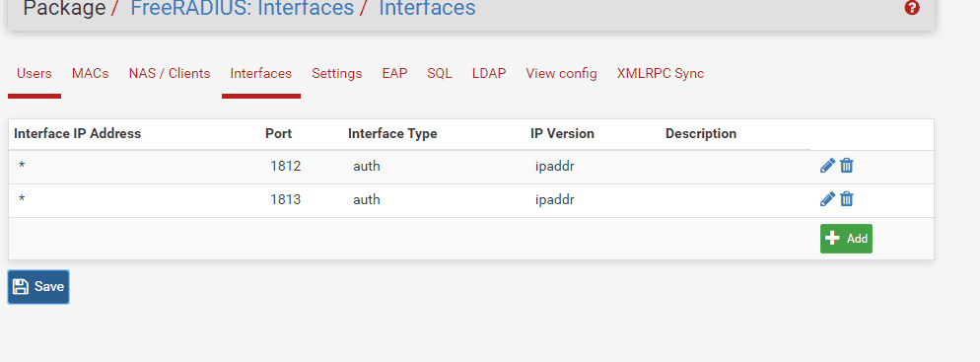Click the green Add button
Image resolution: width=980 pixels, height=362 pixels.
(846, 239)
